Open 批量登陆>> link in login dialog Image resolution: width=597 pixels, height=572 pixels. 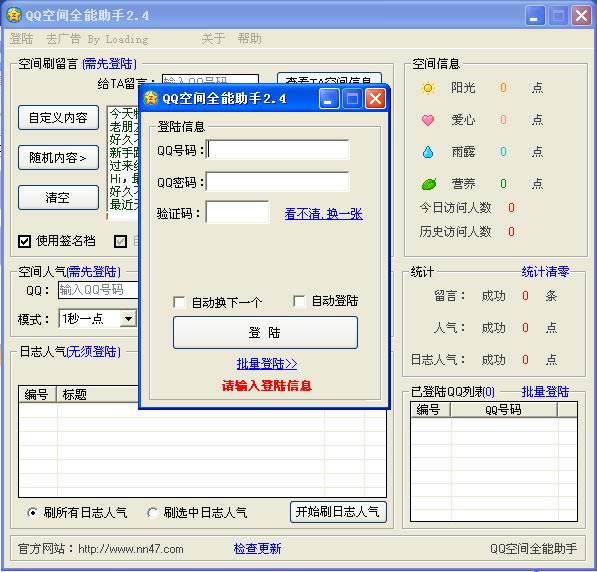267,364
